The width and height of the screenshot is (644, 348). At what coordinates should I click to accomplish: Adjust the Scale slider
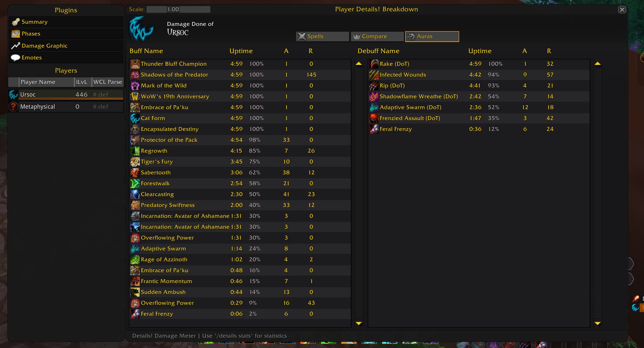(178, 9)
